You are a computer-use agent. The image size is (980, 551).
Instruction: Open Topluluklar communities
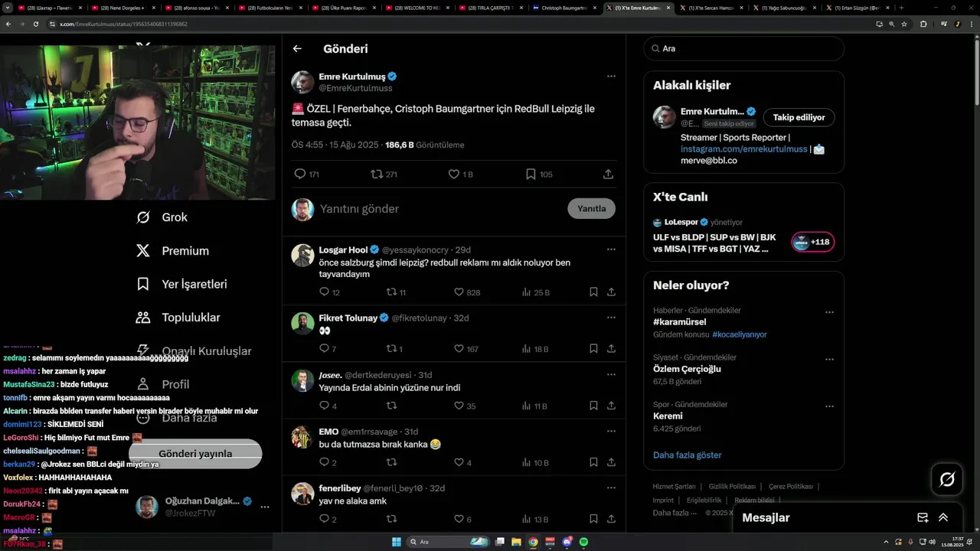point(178,318)
